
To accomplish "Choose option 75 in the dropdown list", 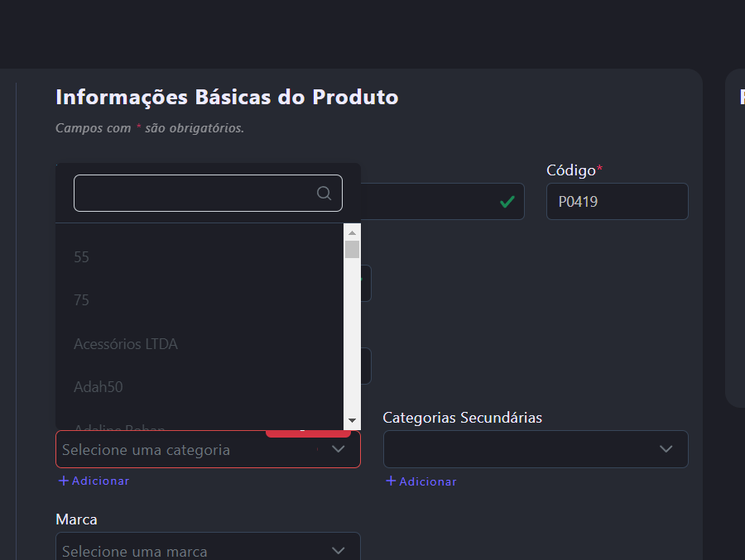I will click(81, 300).
